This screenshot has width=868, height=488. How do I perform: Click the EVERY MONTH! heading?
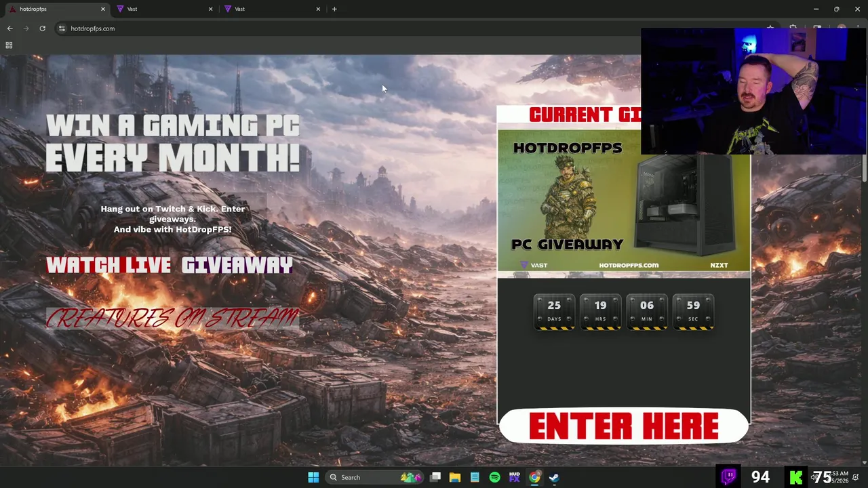[173, 157]
